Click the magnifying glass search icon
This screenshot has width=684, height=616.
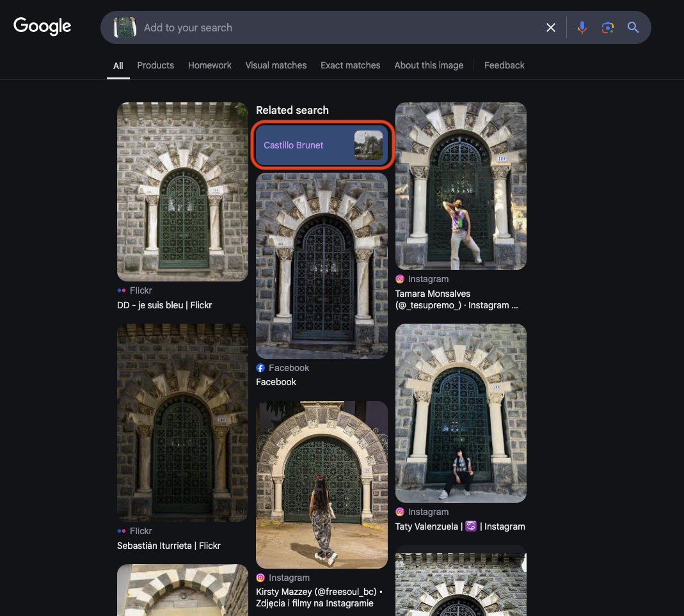tap(633, 28)
